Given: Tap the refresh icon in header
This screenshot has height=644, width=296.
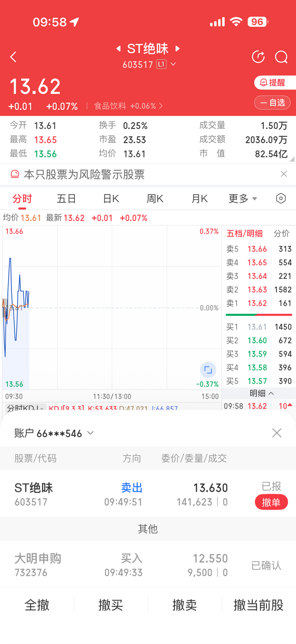Looking at the screenshot, I should (258, 57).
